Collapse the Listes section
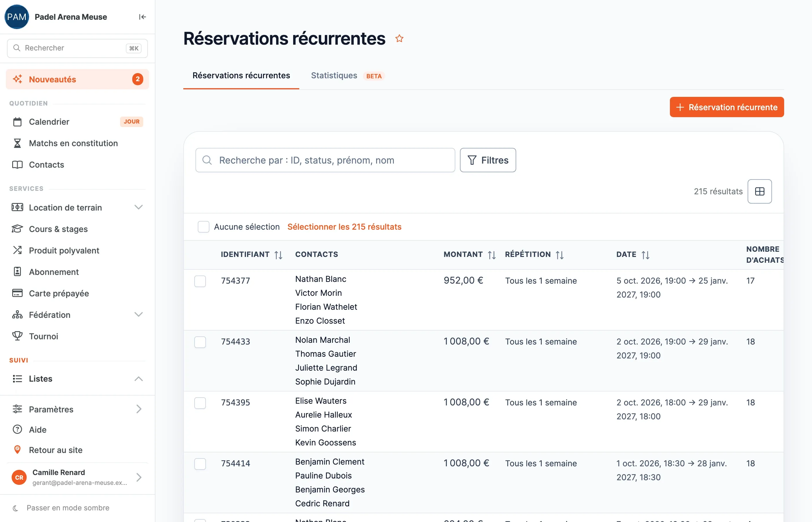 (x=138, y=379)
